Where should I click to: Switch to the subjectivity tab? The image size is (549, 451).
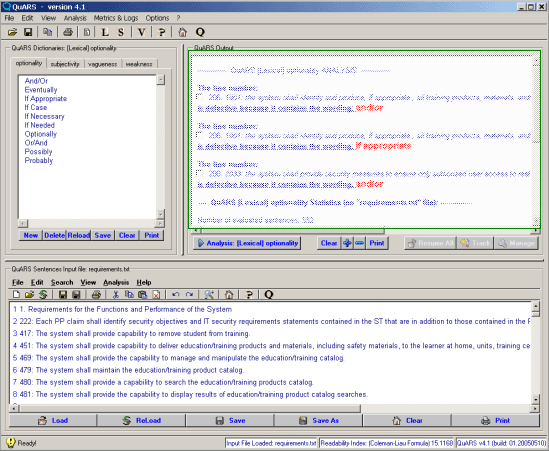pos(65,64)
